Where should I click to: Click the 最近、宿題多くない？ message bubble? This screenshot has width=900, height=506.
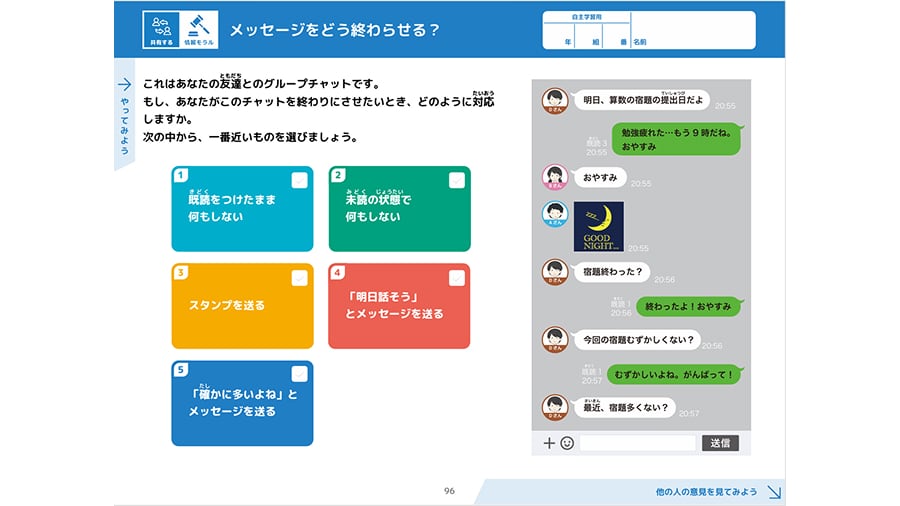(x=626, y=407)
